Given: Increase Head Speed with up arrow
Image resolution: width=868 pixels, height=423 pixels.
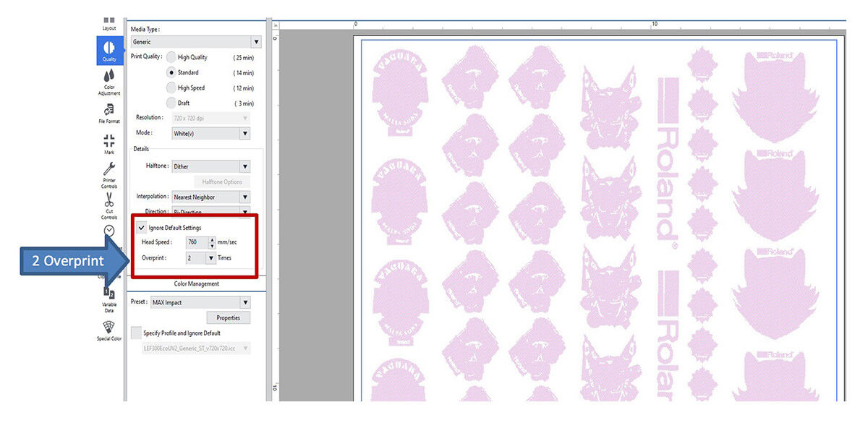Looking at the screenshot, I should [x=212, y=240].
